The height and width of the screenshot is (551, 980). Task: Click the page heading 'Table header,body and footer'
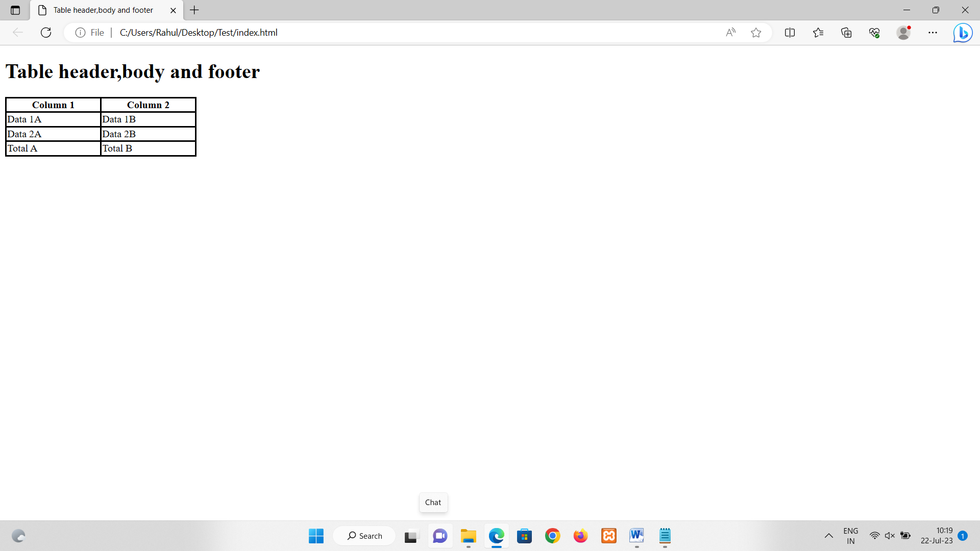coord(133,71)
